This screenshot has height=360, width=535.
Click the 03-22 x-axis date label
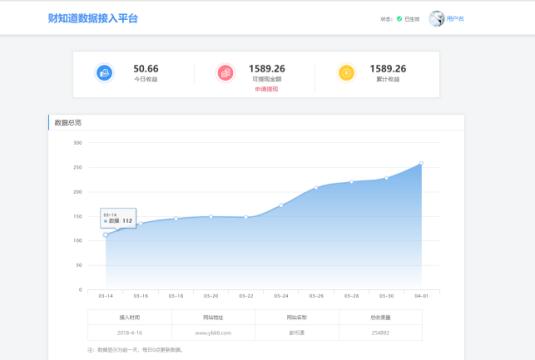tap(246, 296)
